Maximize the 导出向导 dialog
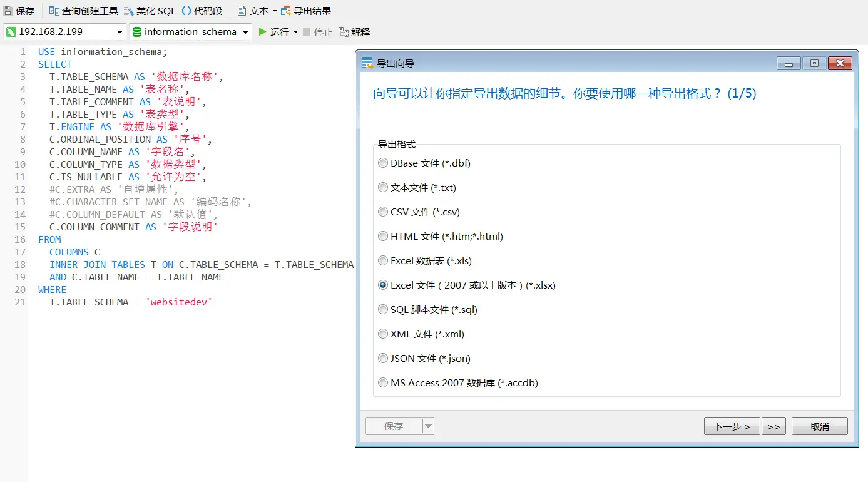The height and width of the screenshot is (482, 868). tap(814, 63)
